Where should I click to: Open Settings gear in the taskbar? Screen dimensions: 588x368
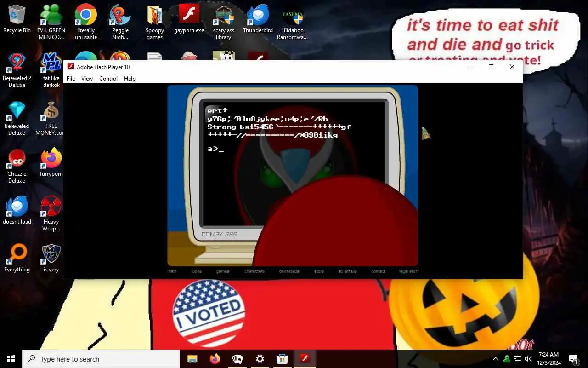pyautogui.click(x=260, y=359)
